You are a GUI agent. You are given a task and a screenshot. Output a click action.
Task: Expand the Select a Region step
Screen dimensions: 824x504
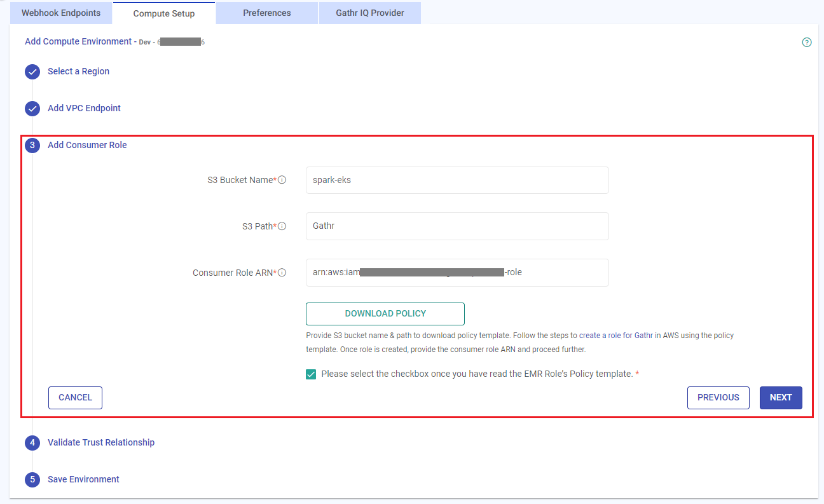click(78, 72)
